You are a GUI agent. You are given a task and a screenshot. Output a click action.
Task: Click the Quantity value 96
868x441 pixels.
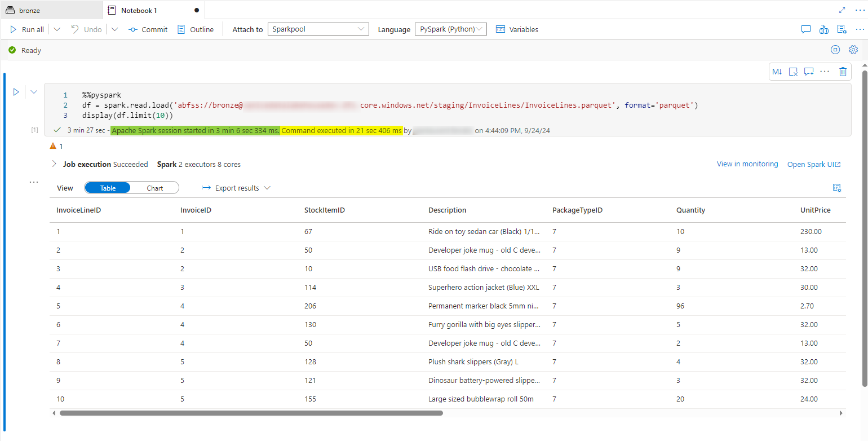pyautogui.click(x=681, y=306)
